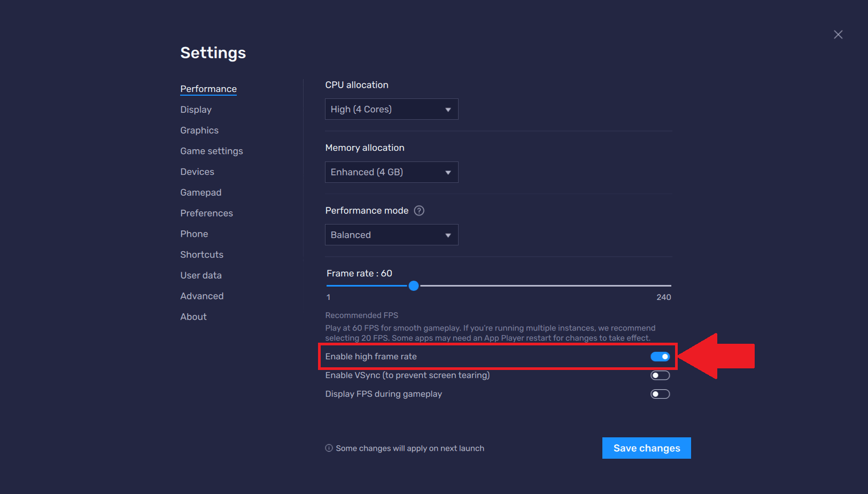This screenshot has width=868, height=494.
Task: Open the About section
Action: point(193,317)
